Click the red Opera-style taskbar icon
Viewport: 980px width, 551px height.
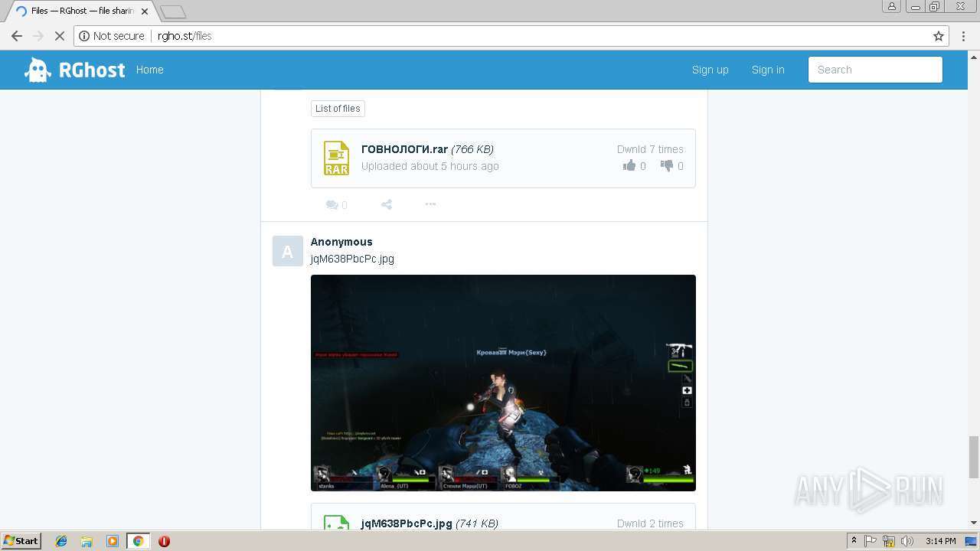coord(164,541)
